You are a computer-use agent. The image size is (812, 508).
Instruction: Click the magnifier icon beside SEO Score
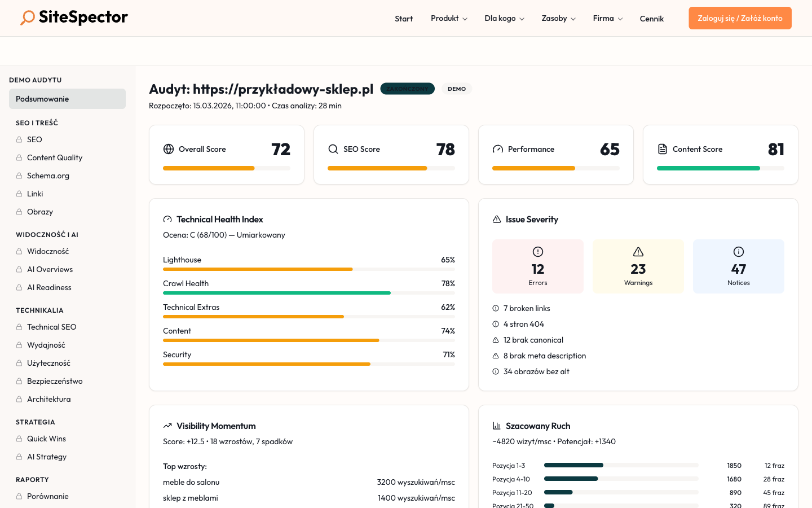(x=333, y=149)
